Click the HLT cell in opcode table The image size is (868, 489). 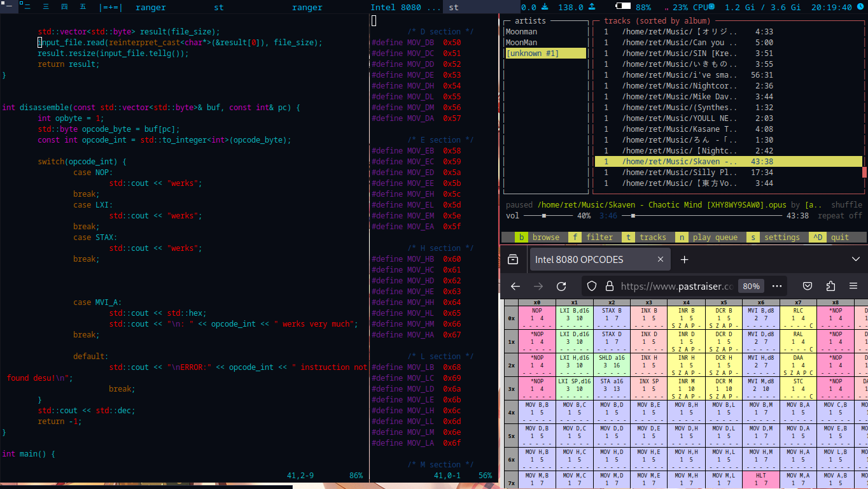761,479
